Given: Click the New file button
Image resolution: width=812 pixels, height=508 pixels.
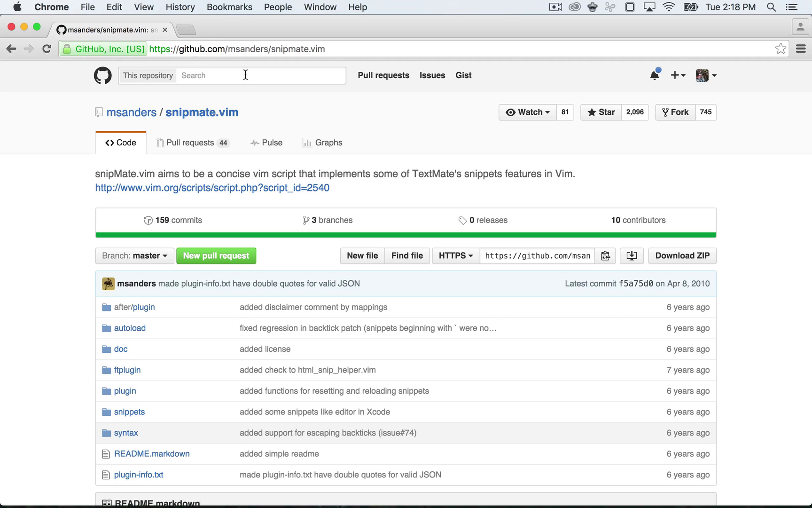Looking at the screenshot, I should click(362, 256).
